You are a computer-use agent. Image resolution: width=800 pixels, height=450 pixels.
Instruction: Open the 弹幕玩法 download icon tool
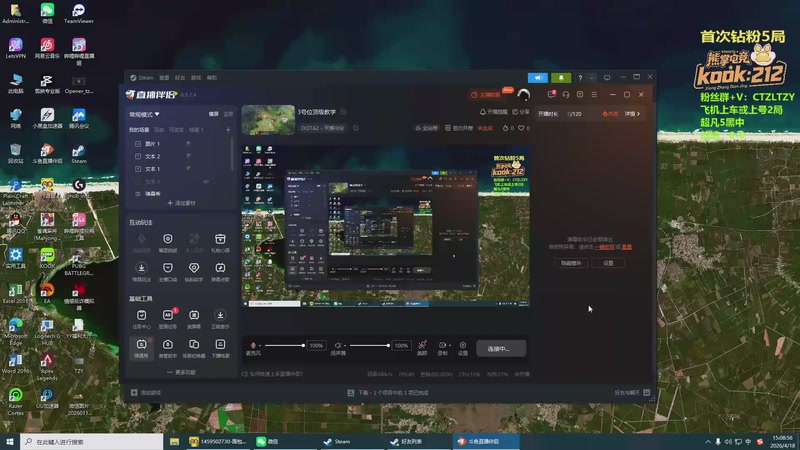pyautogui.click(x=141, y=271)
